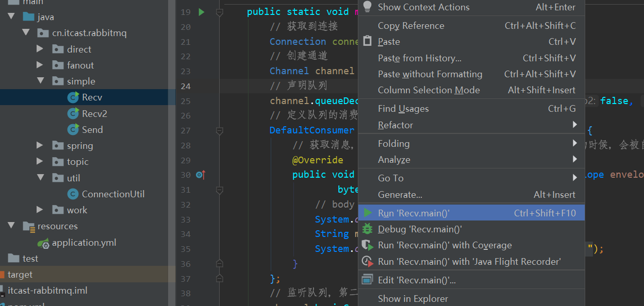
Task: Click the Recv class icon
Action: coord(73,97)
